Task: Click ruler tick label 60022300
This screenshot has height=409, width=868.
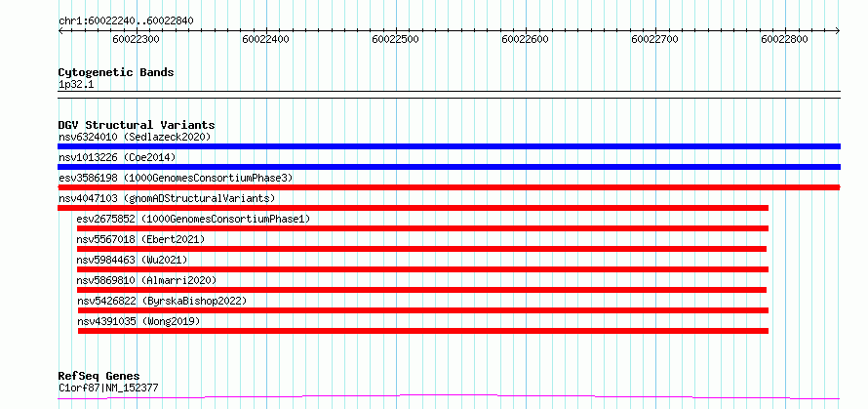Action: coord(137,39)
